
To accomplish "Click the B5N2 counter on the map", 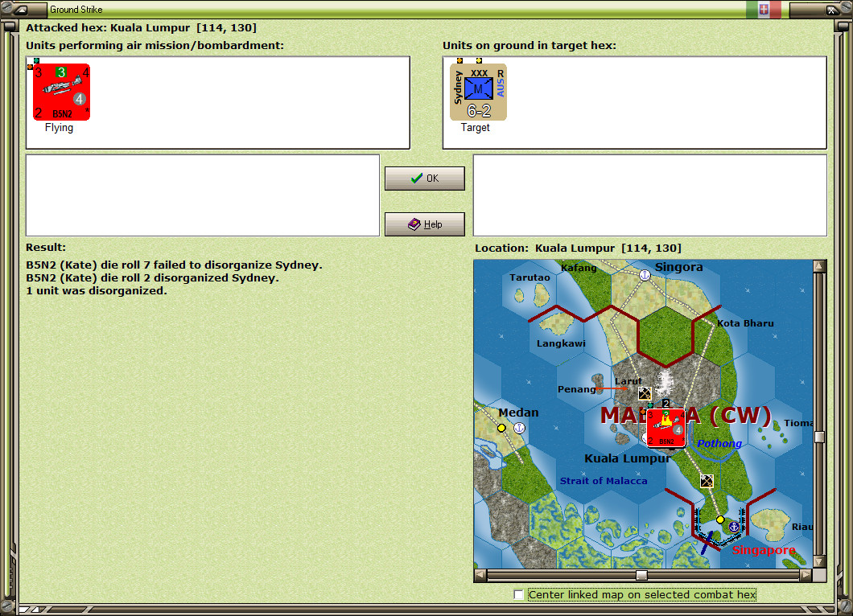I will coord(666,428).
